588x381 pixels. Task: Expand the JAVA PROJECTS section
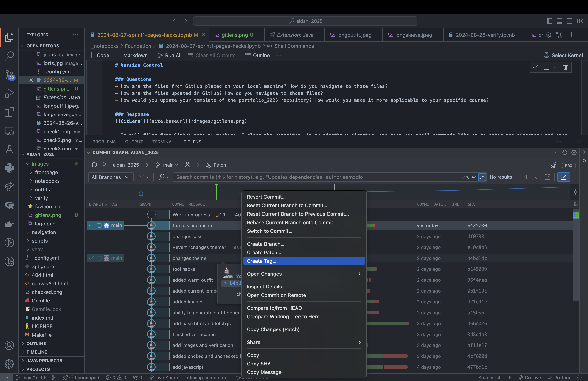coord(44,361)
